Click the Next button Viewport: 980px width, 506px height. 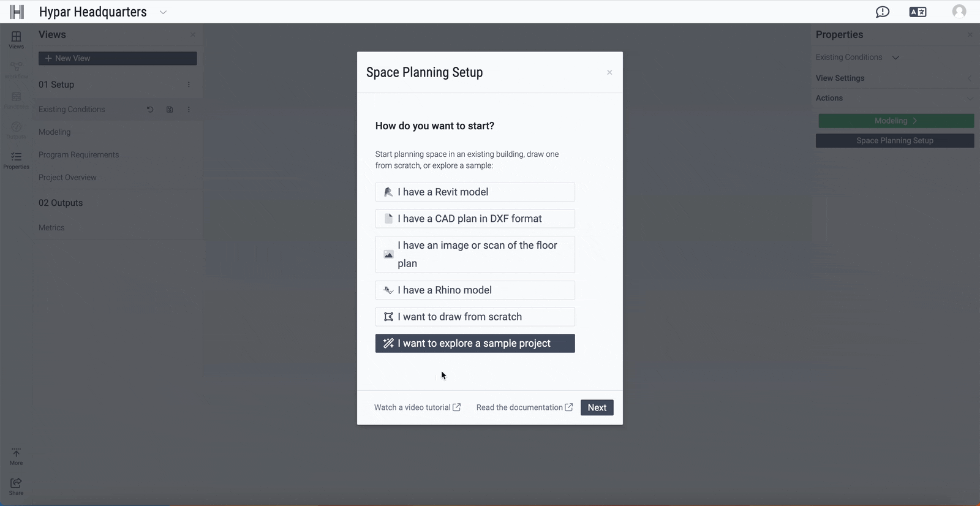[597, 408]
